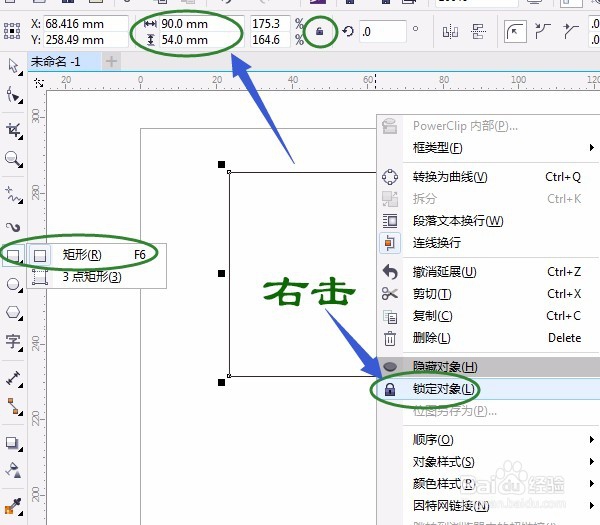Select the Rectangle tool in toolbox
600x525 pixels.
click(x=13, y=256)
